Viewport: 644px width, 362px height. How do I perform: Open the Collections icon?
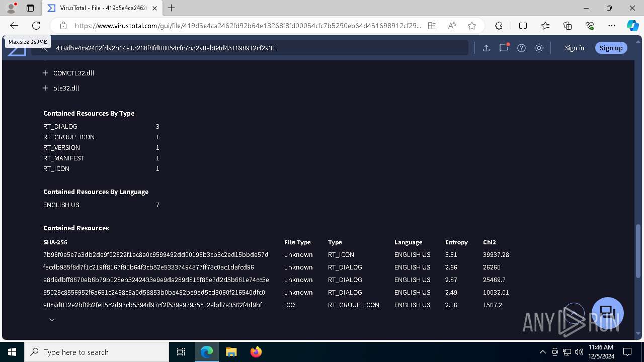(568, 26)
